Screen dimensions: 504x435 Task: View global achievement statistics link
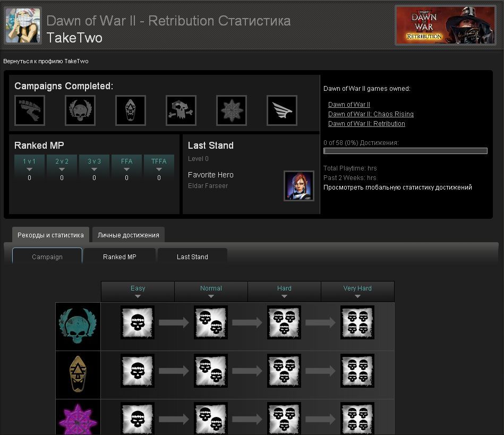398,187
